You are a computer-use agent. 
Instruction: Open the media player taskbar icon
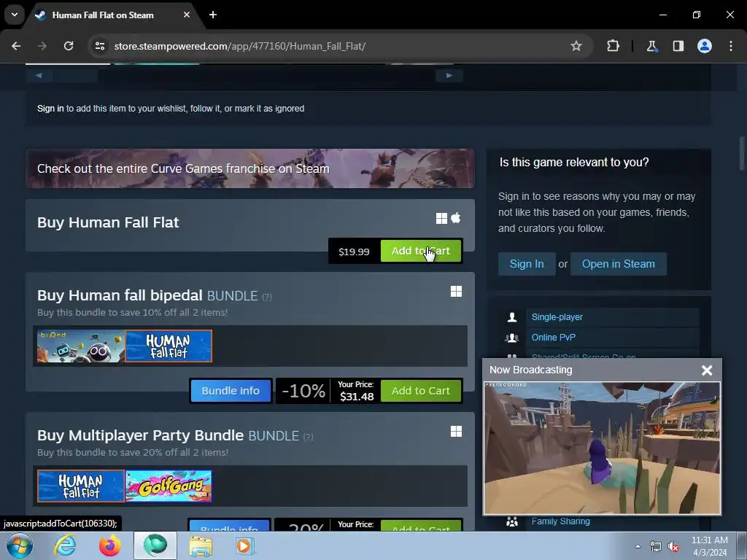point(246,545)
